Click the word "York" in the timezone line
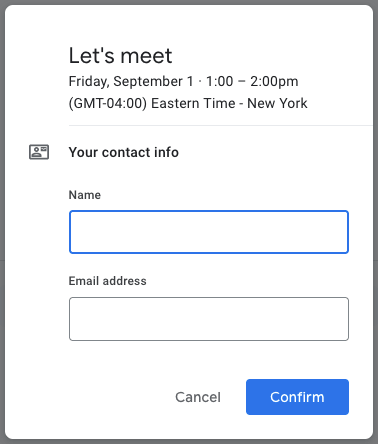Viewport: 378px width, 444px height. click(x=293, y=104)
